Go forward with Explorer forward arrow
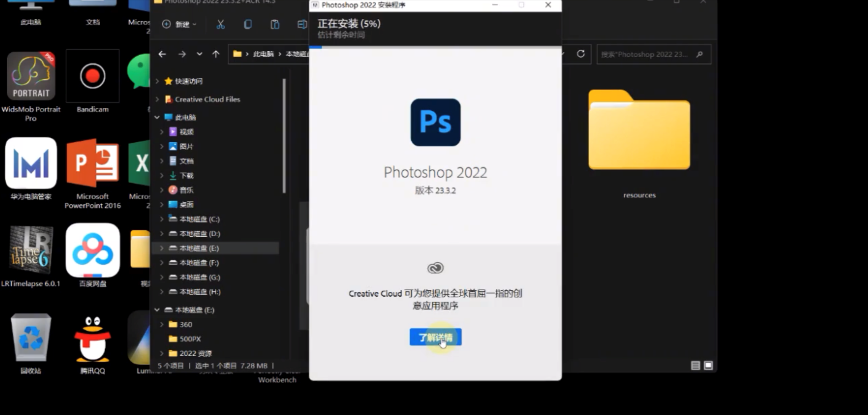868x415 pixels. (x=182, y=54)
